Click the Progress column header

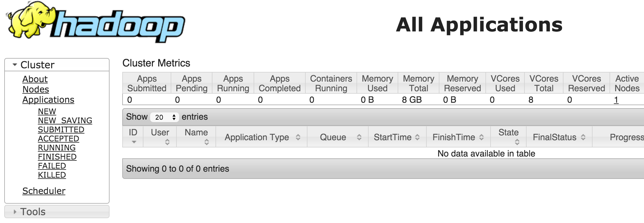626,137
